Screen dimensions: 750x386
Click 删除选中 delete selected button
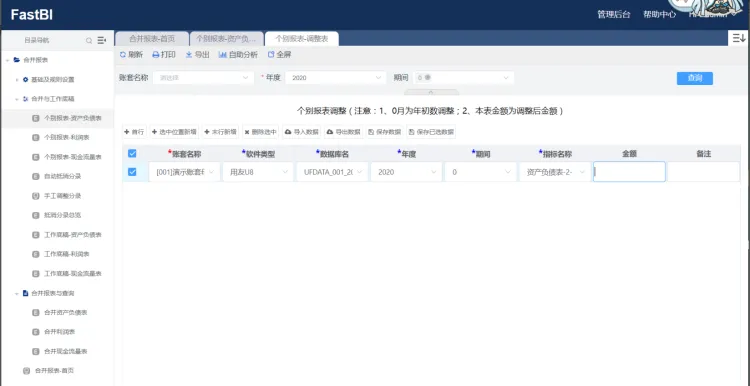click(261, 132)
